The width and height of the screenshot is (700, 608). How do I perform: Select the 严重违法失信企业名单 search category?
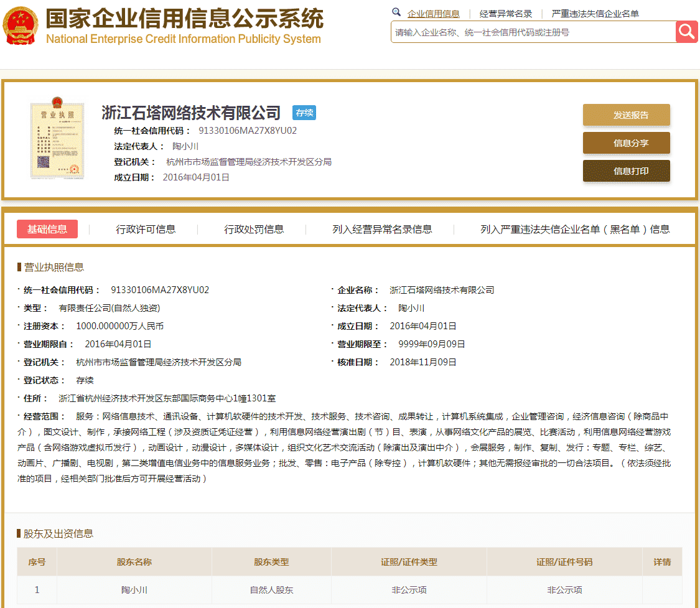coord(595,14)
